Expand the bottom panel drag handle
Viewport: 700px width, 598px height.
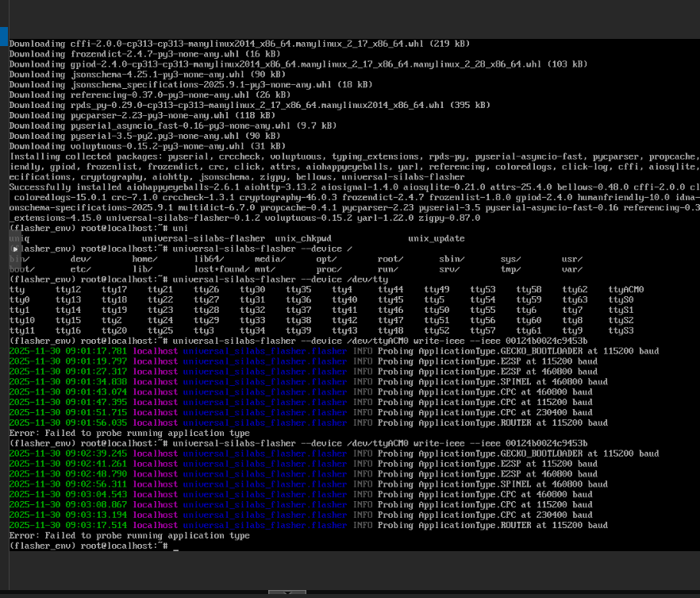pos(287,592)
